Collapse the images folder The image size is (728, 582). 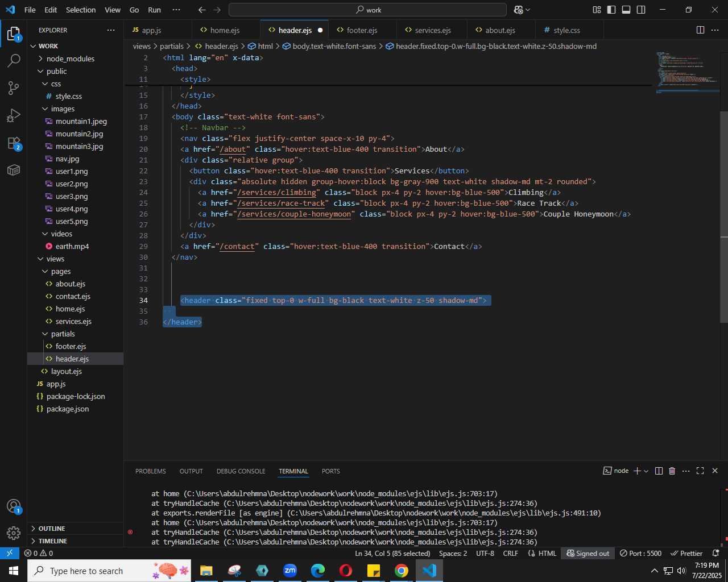coord(75,109)
